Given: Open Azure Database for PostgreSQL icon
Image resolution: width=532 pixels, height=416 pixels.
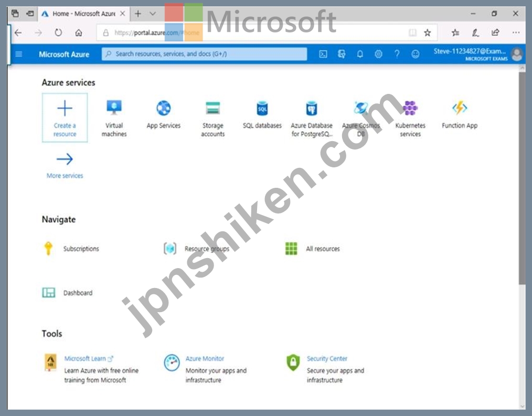Looking at the screenshot, I should tap(312, 108).
